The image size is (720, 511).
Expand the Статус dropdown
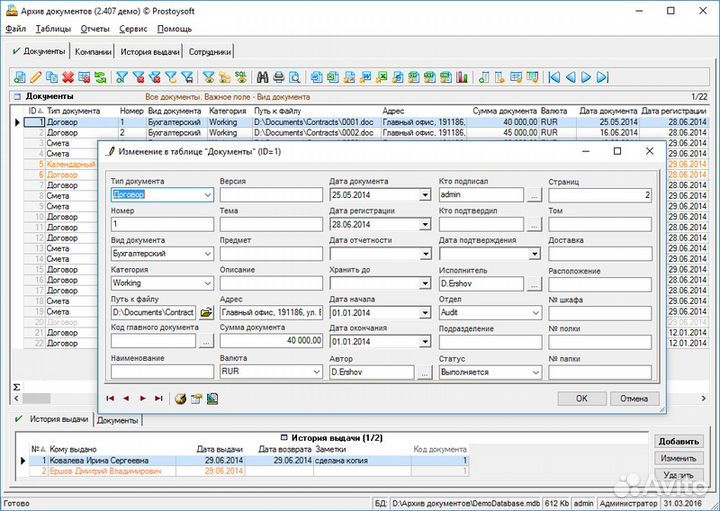[x=535, y=372]
